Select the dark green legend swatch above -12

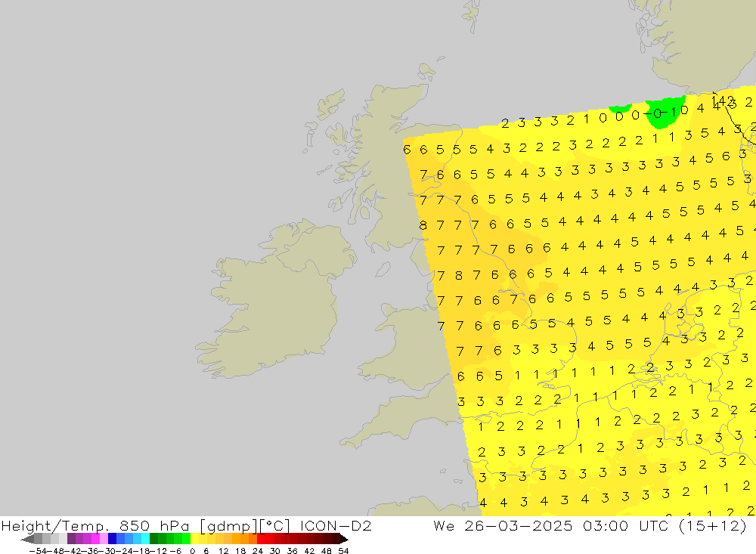coord(153,539)
